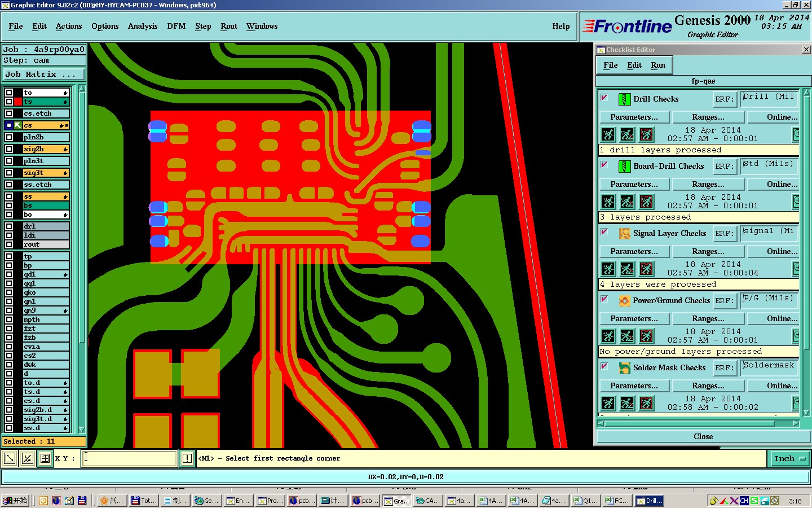
Task: Click red-bordered run icon under Power/Ground Checks
Action: coord(646,336)
